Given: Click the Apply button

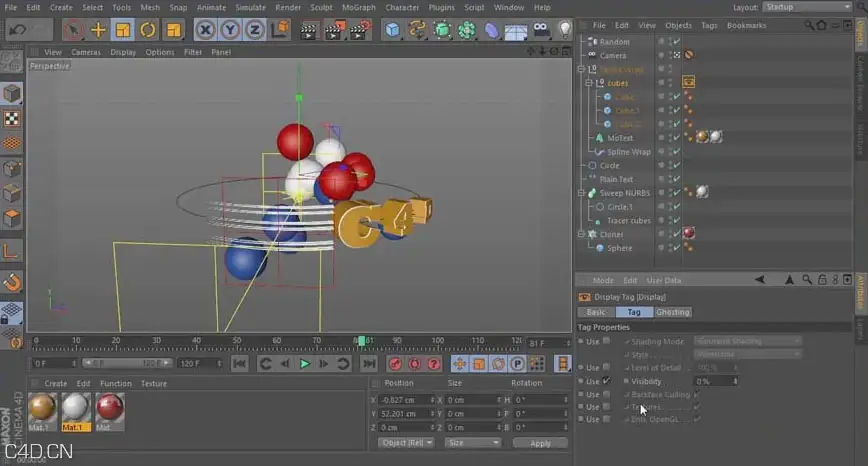Looking at the screenshot, I should click(540, 443).
